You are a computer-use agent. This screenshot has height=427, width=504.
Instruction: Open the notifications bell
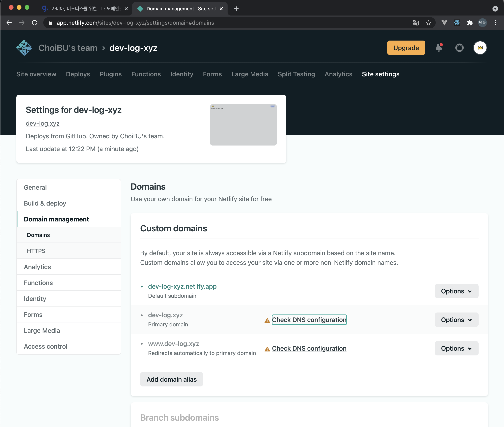click(439, 48)
